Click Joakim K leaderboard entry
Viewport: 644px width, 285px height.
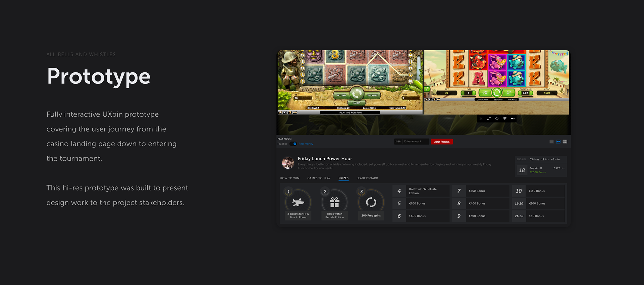pos(541,170)
